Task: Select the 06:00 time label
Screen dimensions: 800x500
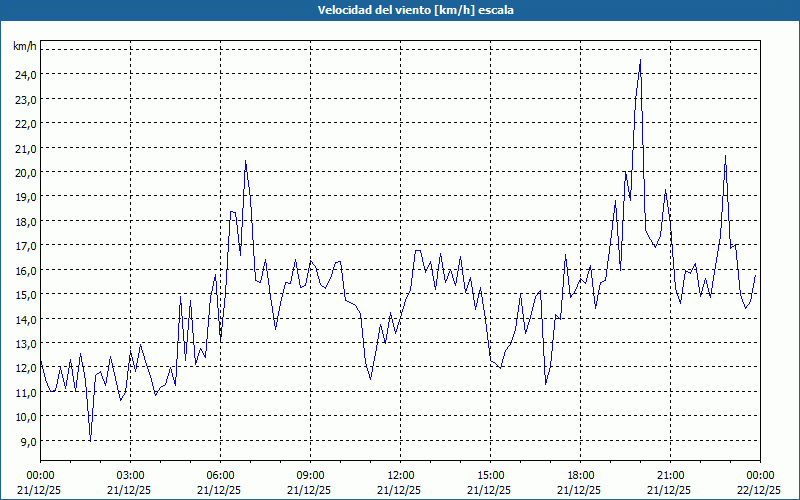Action: (x=220, y=475)
